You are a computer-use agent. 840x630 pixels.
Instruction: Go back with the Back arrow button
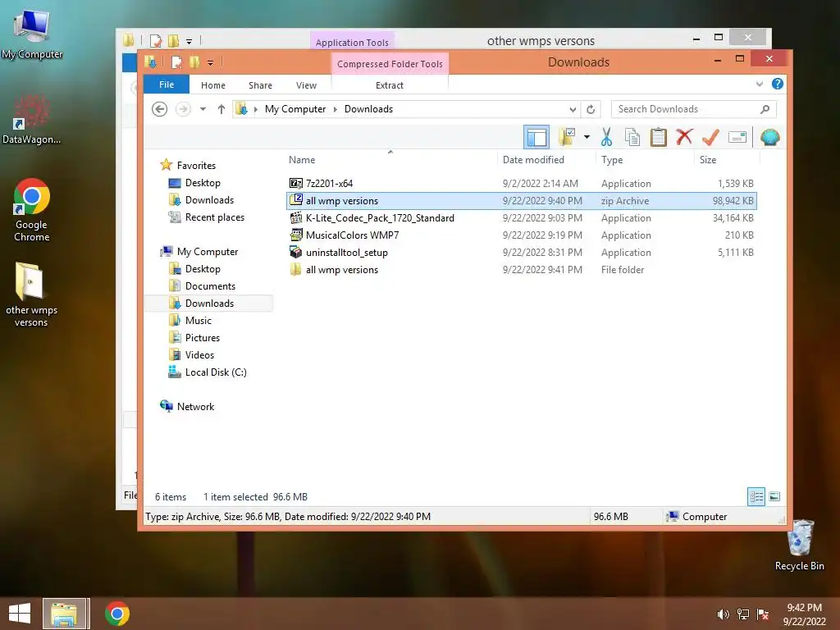tap(160, 109)
